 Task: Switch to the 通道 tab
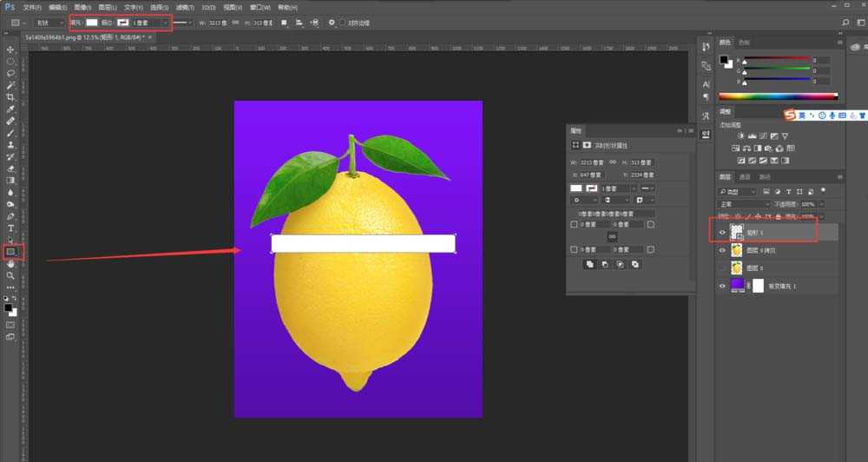tap(745, 177)
